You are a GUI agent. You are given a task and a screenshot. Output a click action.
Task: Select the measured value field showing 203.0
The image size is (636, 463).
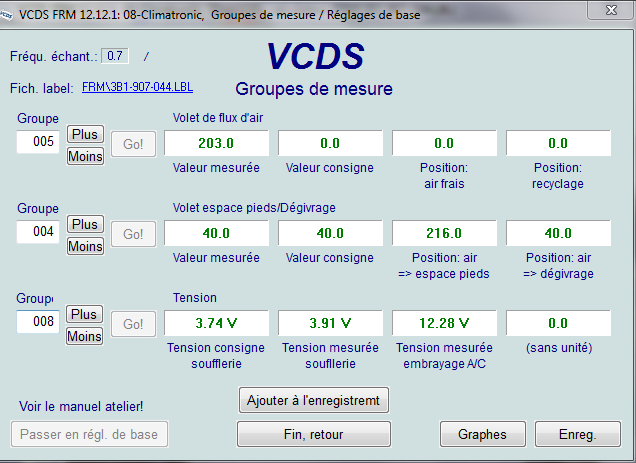click(x=216, y=143)
